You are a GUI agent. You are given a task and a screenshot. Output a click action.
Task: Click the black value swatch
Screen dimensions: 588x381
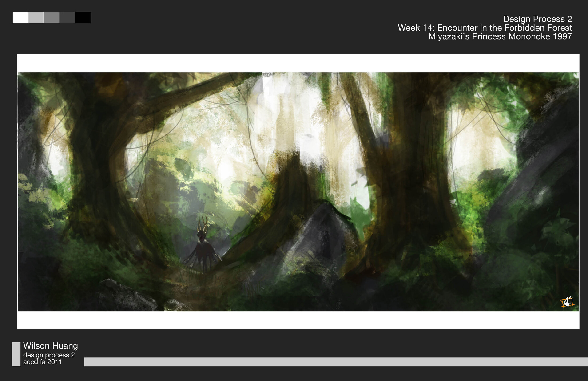coord(83,18)
